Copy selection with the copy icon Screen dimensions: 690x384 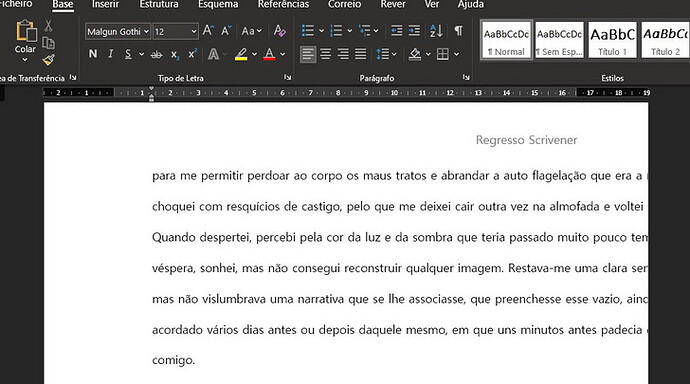pos(48,43)
